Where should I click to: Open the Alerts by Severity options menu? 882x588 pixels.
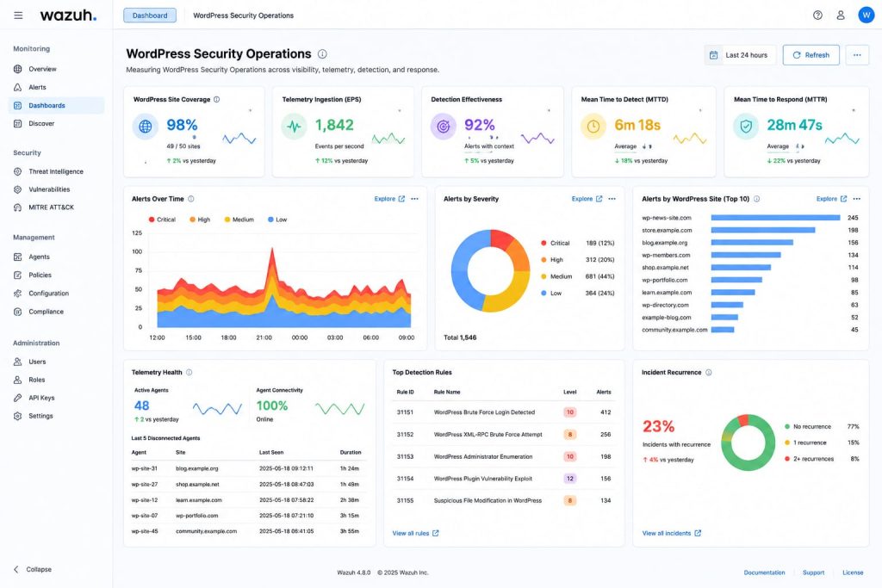point(612,199)
